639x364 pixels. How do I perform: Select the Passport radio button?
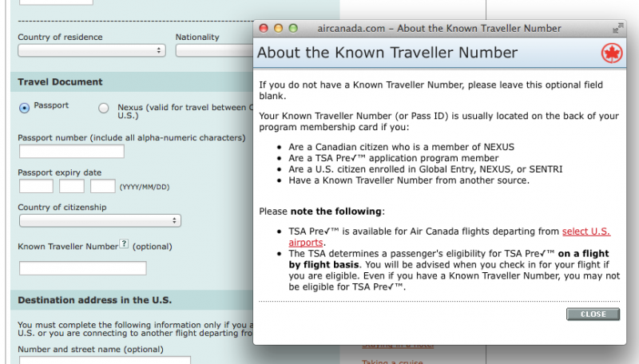pyautogui.click(x=25, y=108)
